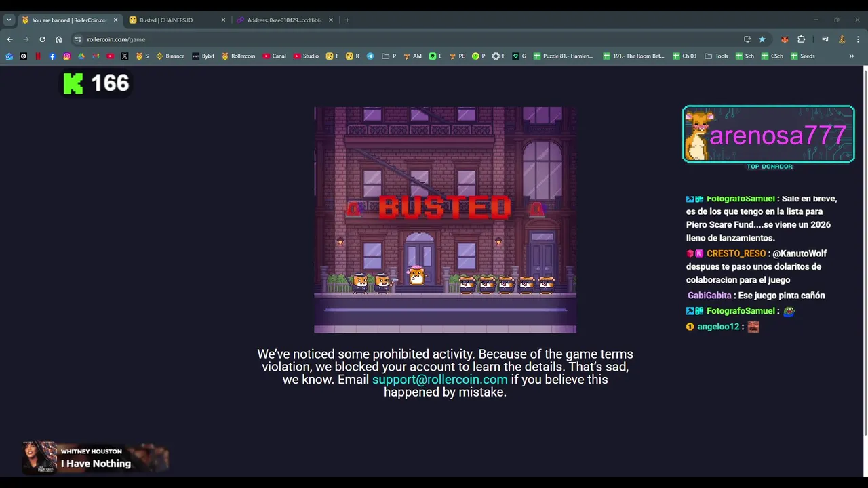Expand the P bookmarks folder
868x488 pixels.
pyautogui.click(x=389, y=56)
